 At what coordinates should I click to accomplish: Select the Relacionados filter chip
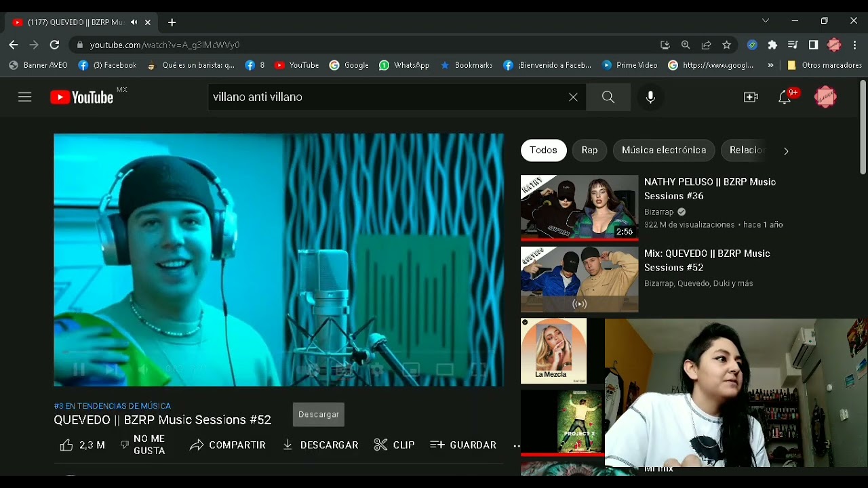point(746,150)
